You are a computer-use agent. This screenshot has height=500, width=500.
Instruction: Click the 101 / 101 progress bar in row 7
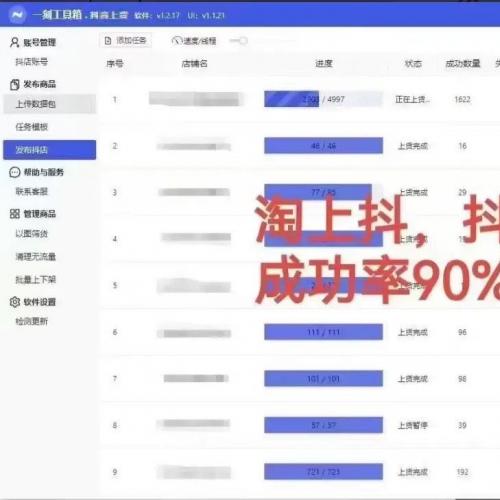tap(323, 379)
